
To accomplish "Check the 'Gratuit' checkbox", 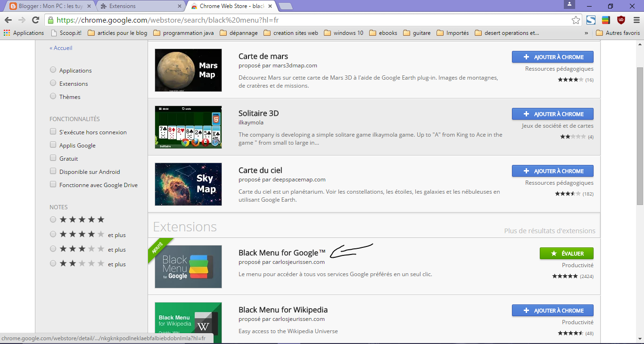I will [x=53, y=158].
